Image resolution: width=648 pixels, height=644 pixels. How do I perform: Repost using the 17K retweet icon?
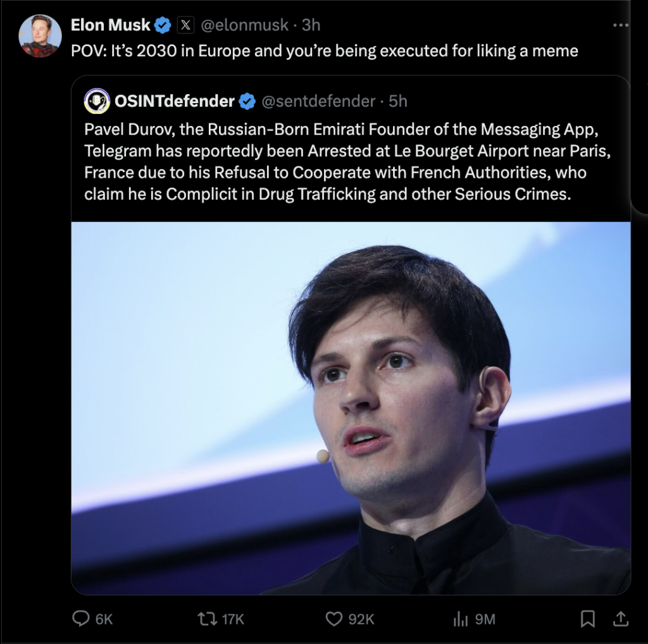point(208,619)
